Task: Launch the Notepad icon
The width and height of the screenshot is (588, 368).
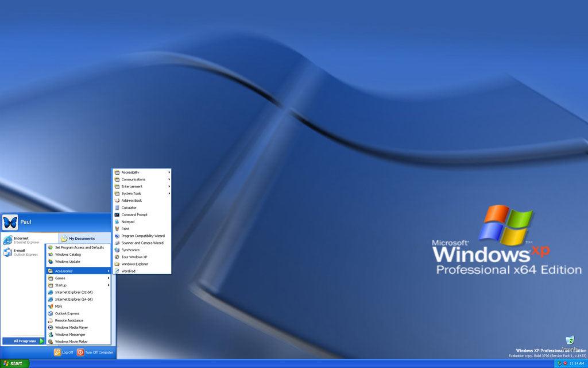Action: (117, 222)
